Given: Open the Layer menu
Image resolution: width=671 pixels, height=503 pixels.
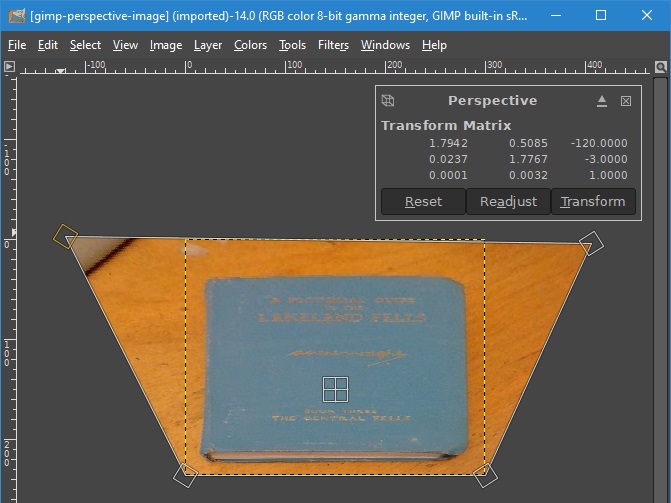Looking at the screenshot, I should tap(208, 45).
